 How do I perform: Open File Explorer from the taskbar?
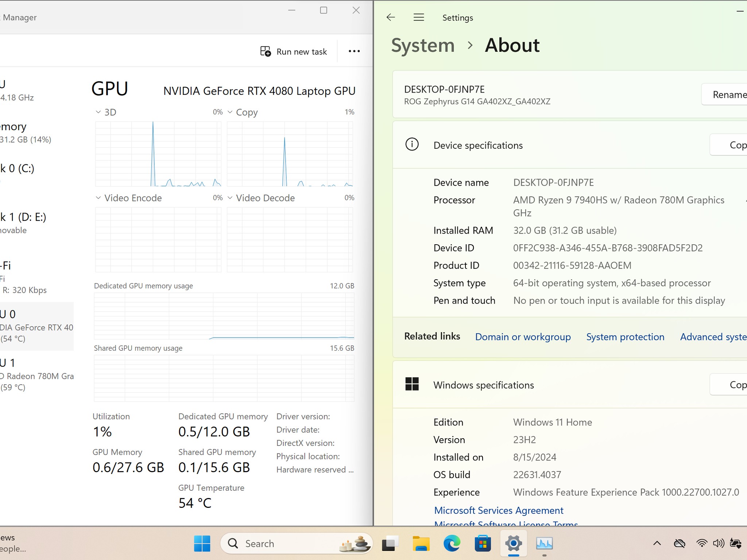tap(421, 544)
